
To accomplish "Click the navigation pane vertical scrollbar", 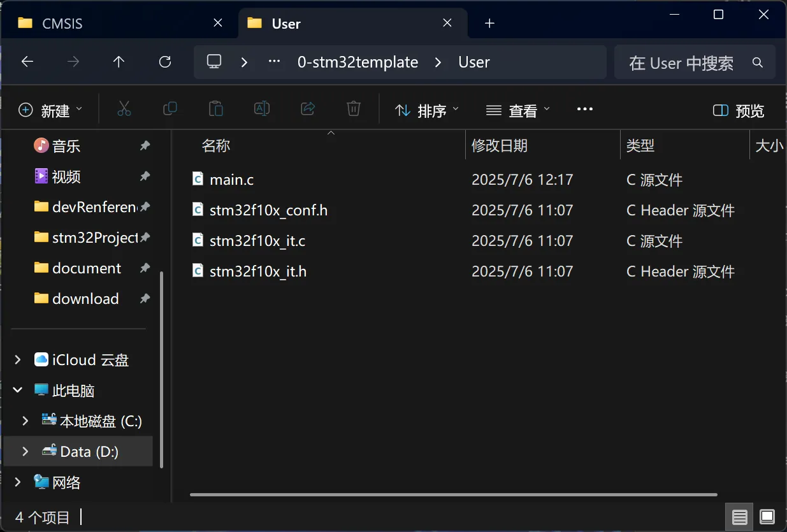I will click(x=162, y=370).
